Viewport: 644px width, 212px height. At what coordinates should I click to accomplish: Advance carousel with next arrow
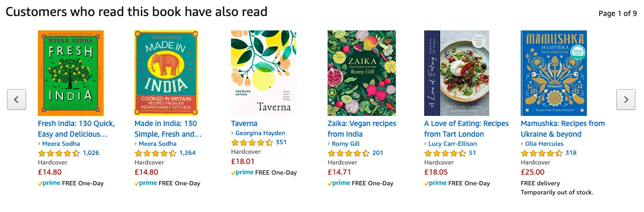[626, 99]
